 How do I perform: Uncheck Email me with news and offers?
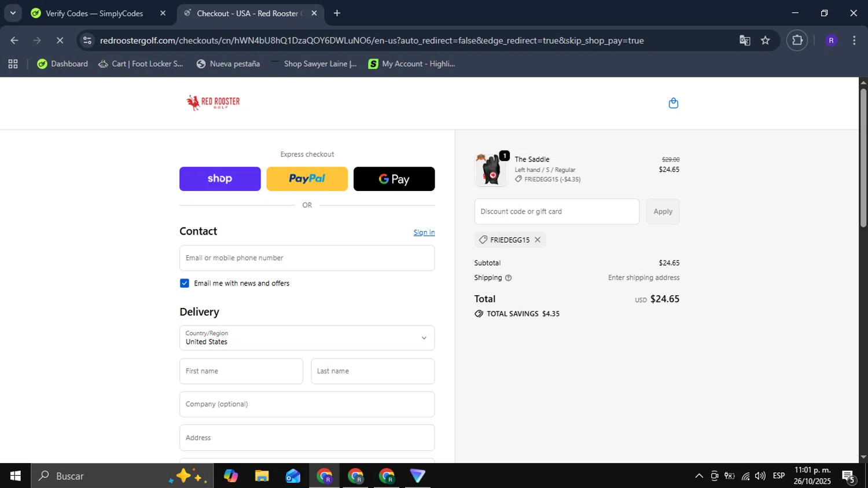[185, 283]
